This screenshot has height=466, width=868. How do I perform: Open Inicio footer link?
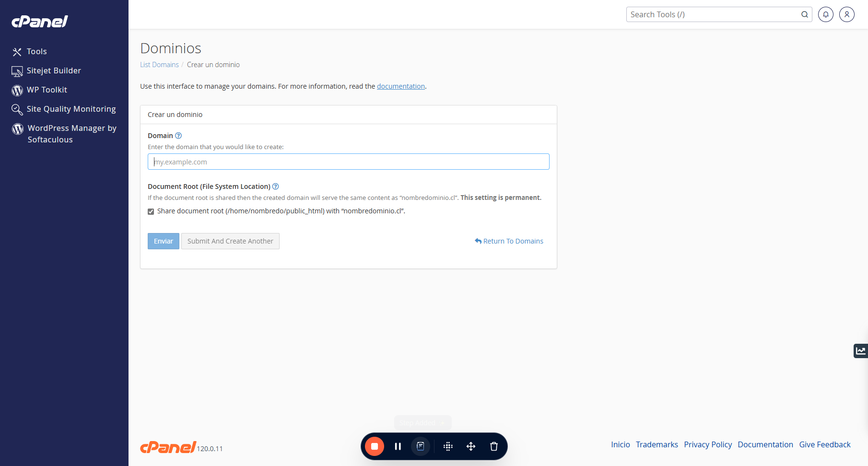click(621, 444)
